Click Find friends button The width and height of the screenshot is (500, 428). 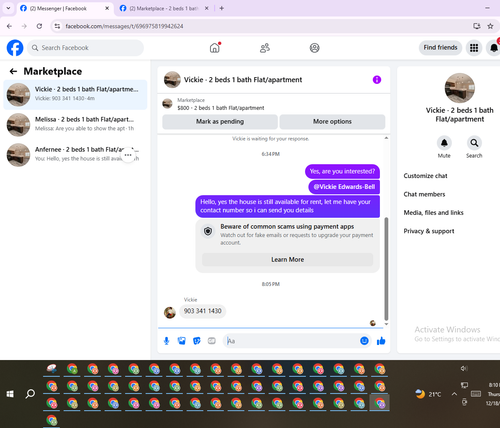tap(440, 48)
